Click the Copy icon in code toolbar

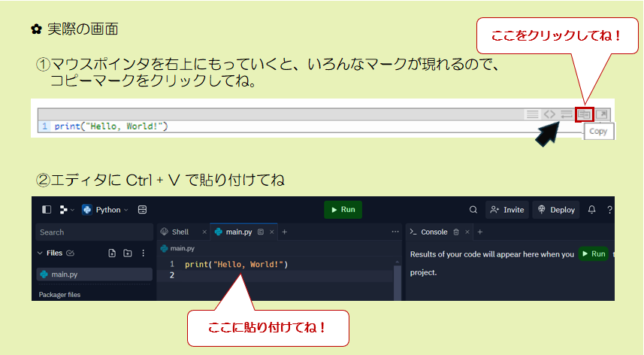[x=585, y=114]
